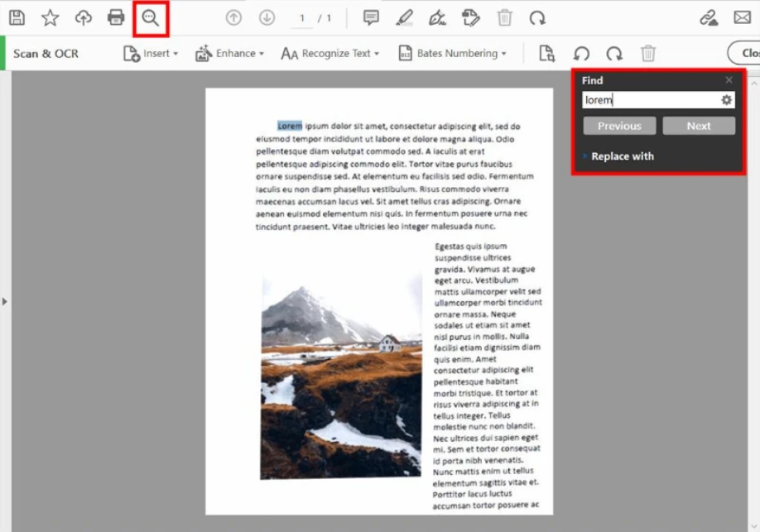Open Find search options gear
Viewport: 760px width, 532px height.
click(x=726, y=99)
